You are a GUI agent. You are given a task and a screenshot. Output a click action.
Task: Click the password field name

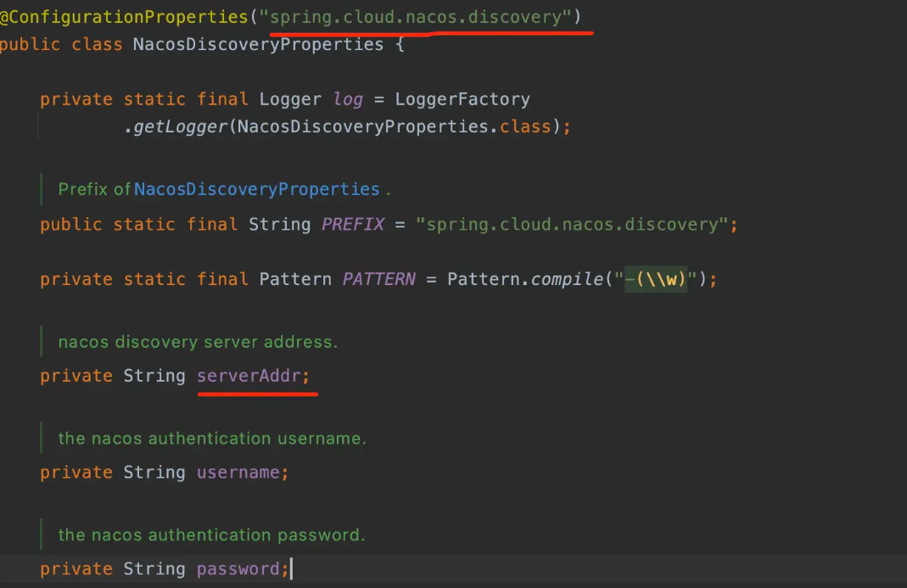(x=238, y=569)
